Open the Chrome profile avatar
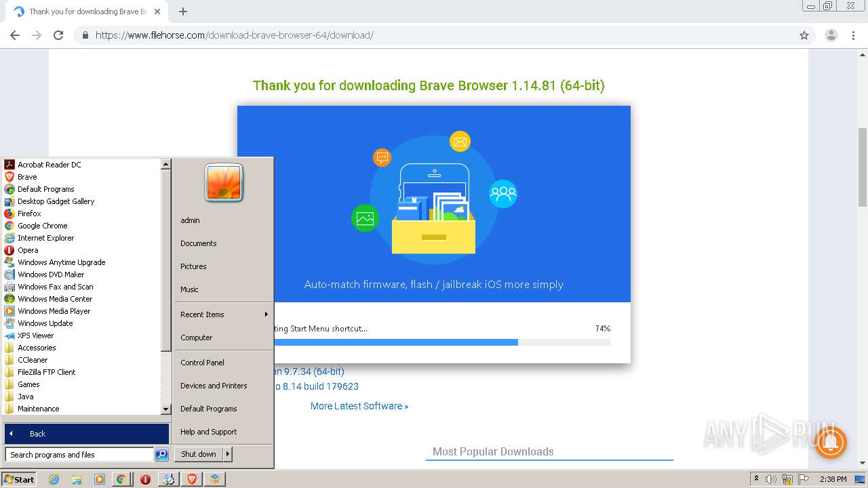 [831, 35]
